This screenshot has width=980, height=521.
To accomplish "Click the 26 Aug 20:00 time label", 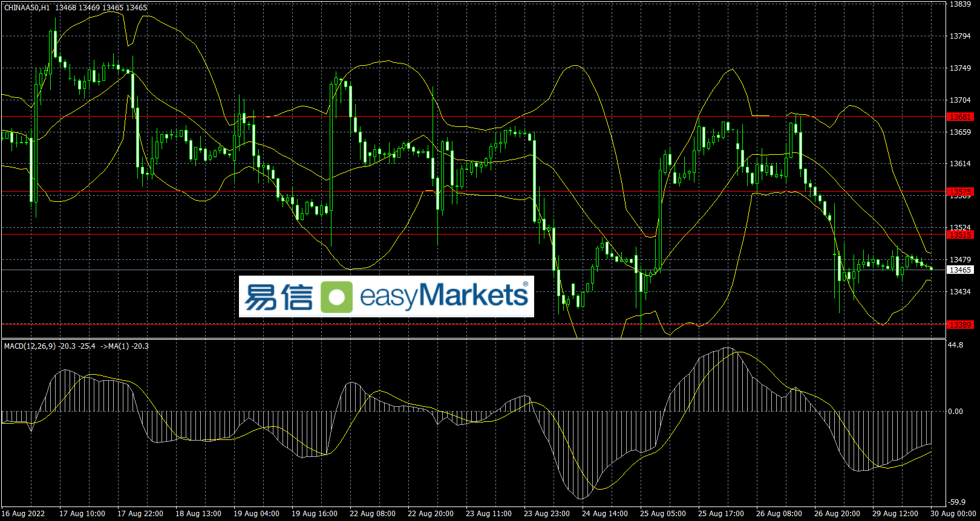I will point(837,514).
